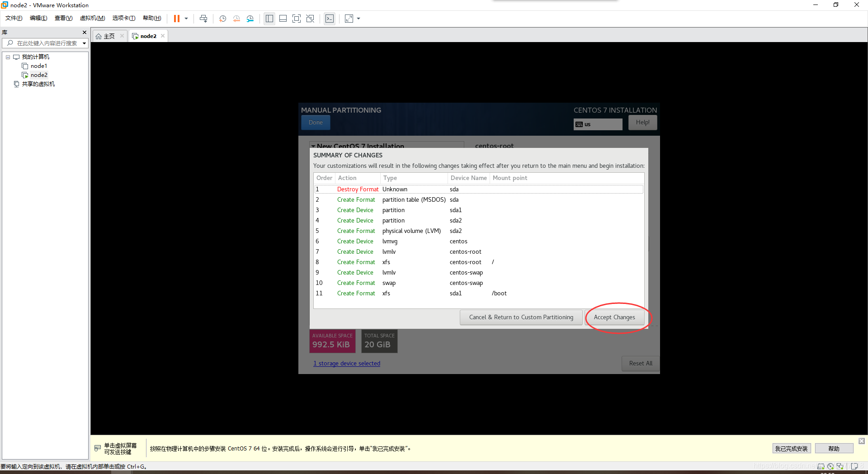The width and height of the screenshot is (868, 474).
Task: Click the Device Name column header
Action: coord(468,178)
